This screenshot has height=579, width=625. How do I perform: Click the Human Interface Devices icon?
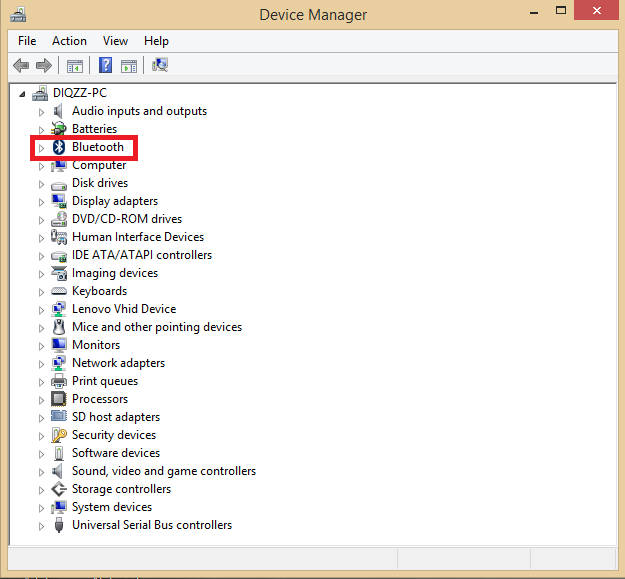(x=59, y=237)
